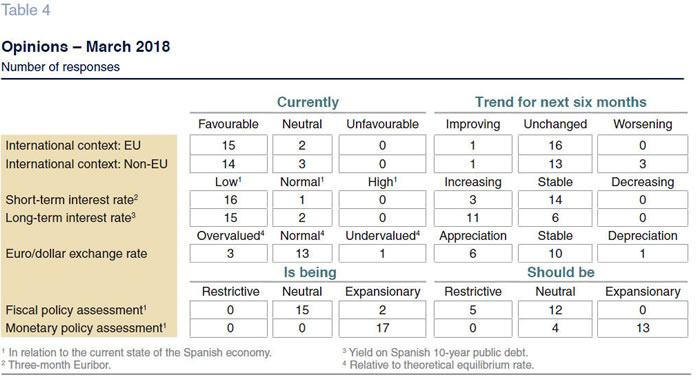Click the Short-term interest rate row label

point(71,200)
